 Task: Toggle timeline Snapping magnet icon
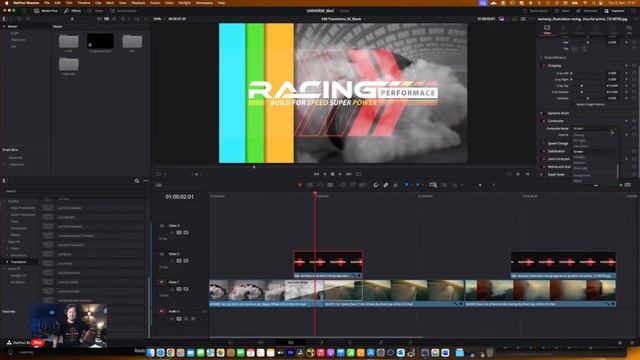(376, 185)
